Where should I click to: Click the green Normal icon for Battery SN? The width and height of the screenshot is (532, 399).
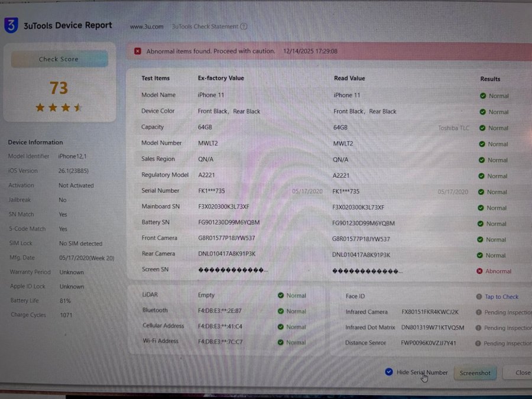click(x=483, y=223)
